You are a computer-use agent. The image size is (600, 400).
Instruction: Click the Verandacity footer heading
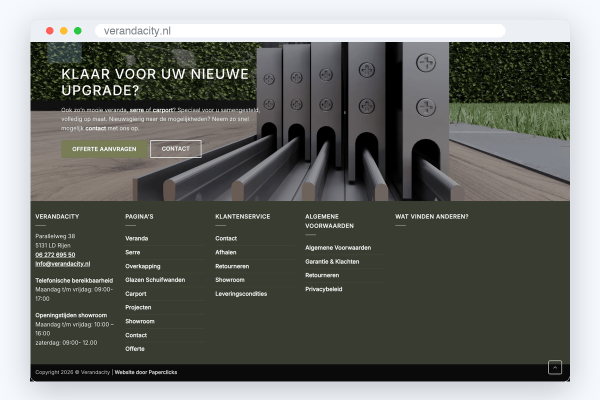[57, 217]
